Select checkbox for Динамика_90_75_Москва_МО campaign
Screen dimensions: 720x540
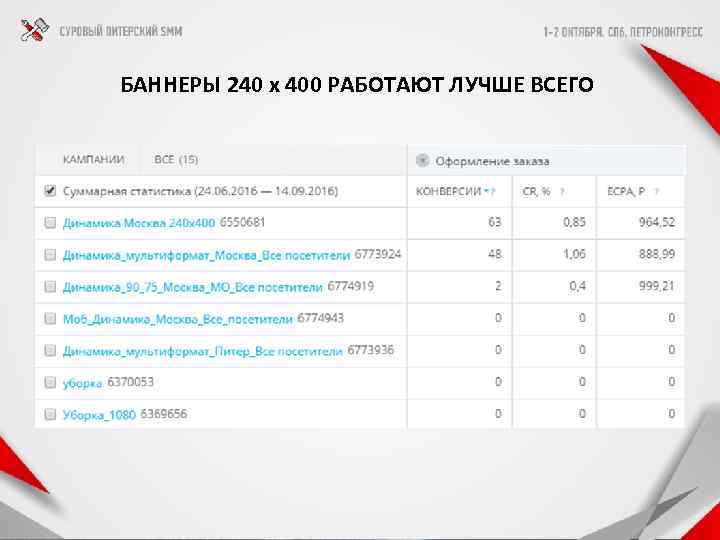50,287
